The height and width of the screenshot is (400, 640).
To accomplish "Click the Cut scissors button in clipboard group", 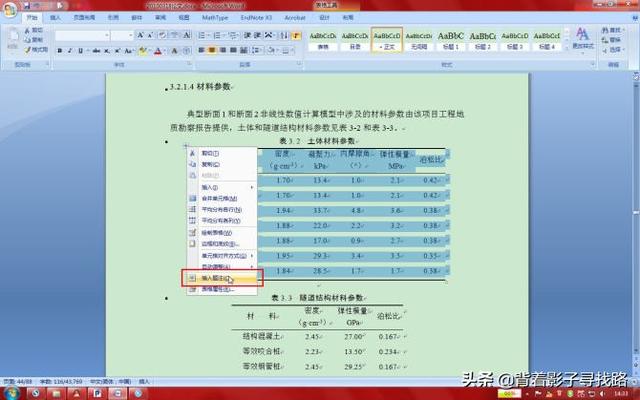I will (33, 31).
